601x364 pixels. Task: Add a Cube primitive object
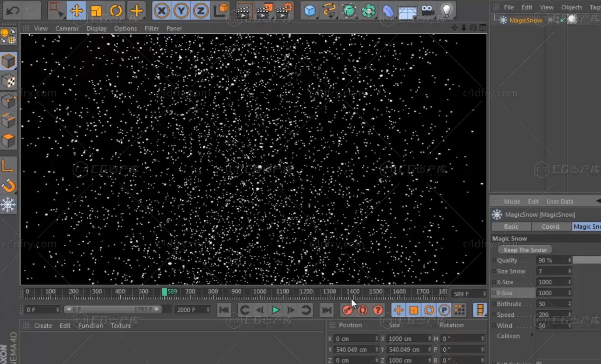tap(310, 11)
